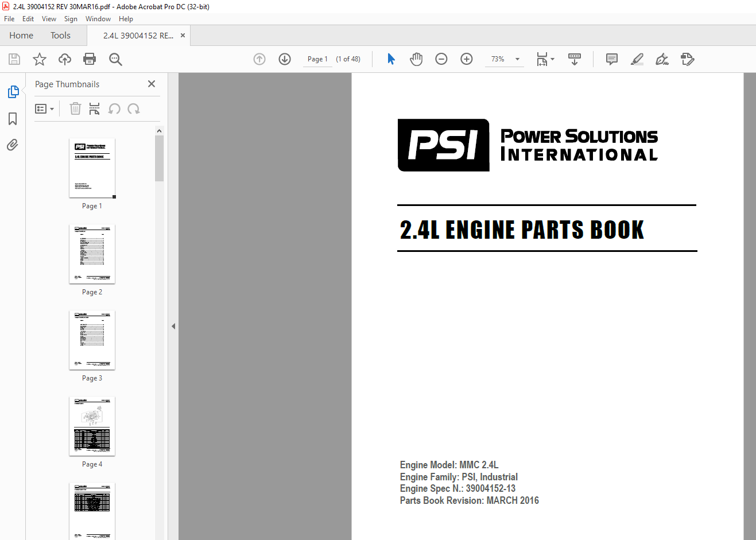Switch to the Tools tab
The height and width of the screenshot is (540, 756).
pos(60,36)
